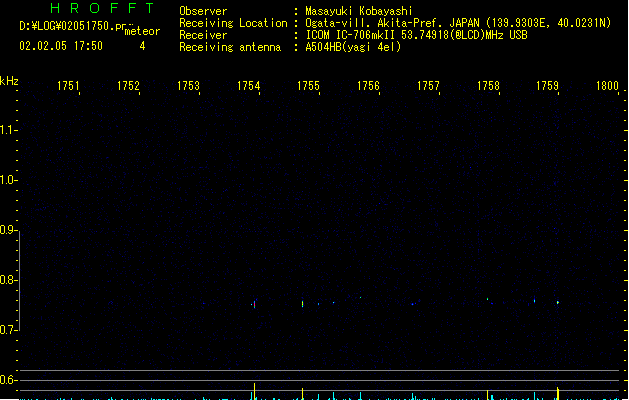This screenshot has width=629, height=400.
Task: Click the date stamp 02.02.05 17:50
Action: [61, 46]
